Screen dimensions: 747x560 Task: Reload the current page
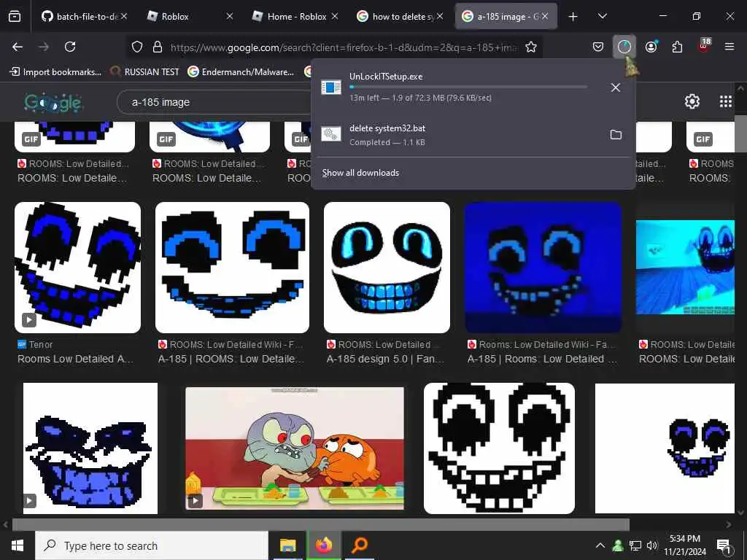[70, 47]
